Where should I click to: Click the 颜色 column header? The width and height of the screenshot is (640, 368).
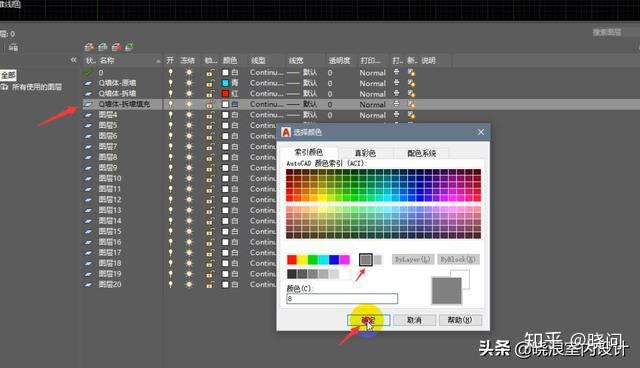click(230, 60)
